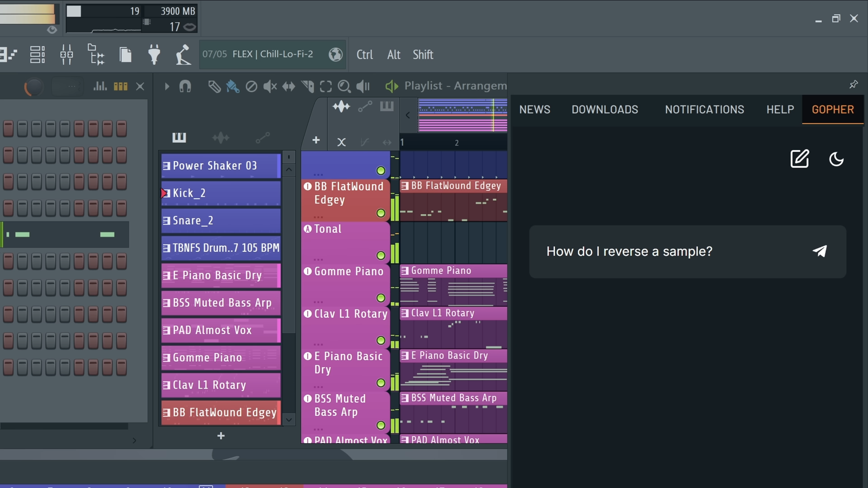The width and height of the screenshot is (868, 488).
Task: Open channel rack graph editor icon
Action: pyautogui.click(x=100, y=86)
